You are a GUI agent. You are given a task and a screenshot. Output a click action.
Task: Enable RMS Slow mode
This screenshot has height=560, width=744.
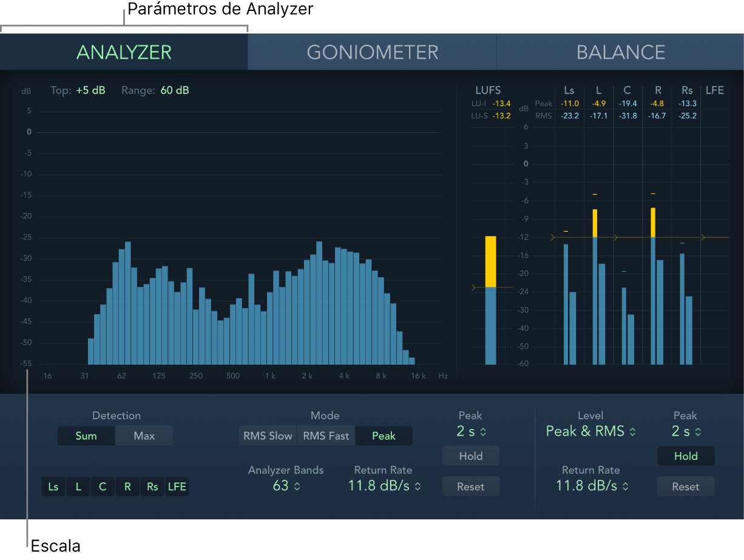(x=268, y=436)
